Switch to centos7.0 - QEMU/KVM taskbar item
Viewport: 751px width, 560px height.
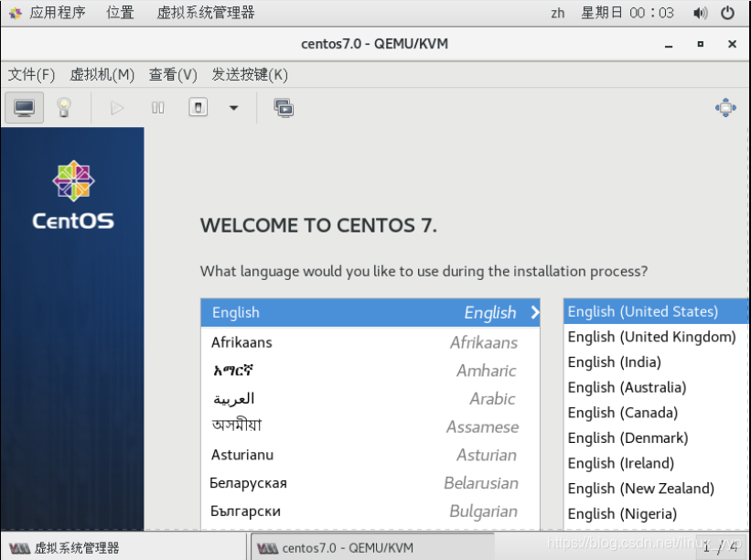(x=373, y=547)
